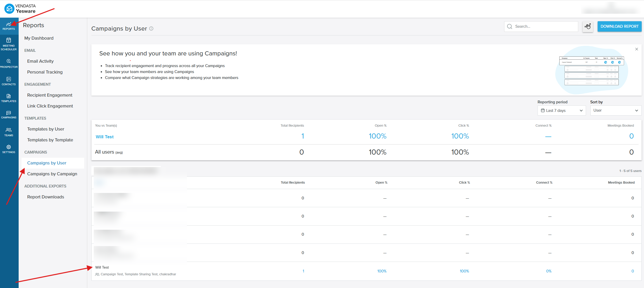Open the Sort by User dropdown
The image size is (644, 288).
(616, 110)
